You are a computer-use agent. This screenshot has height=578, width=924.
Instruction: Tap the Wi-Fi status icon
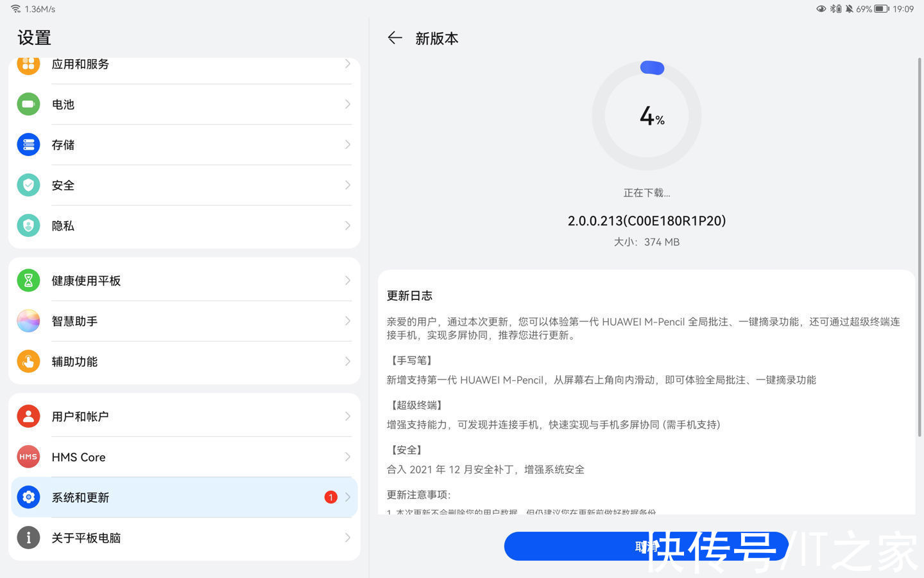[x=16, y=9]
